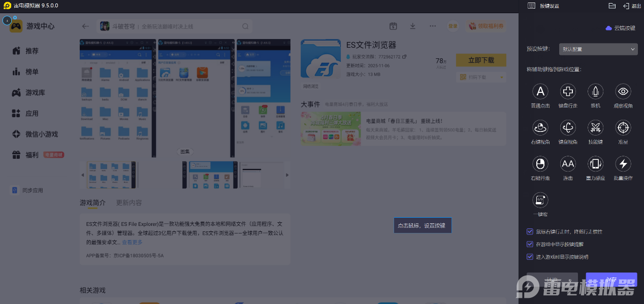Select the 右键视角 view icon
Screen dimensions: 644x304
coord(540,127)
